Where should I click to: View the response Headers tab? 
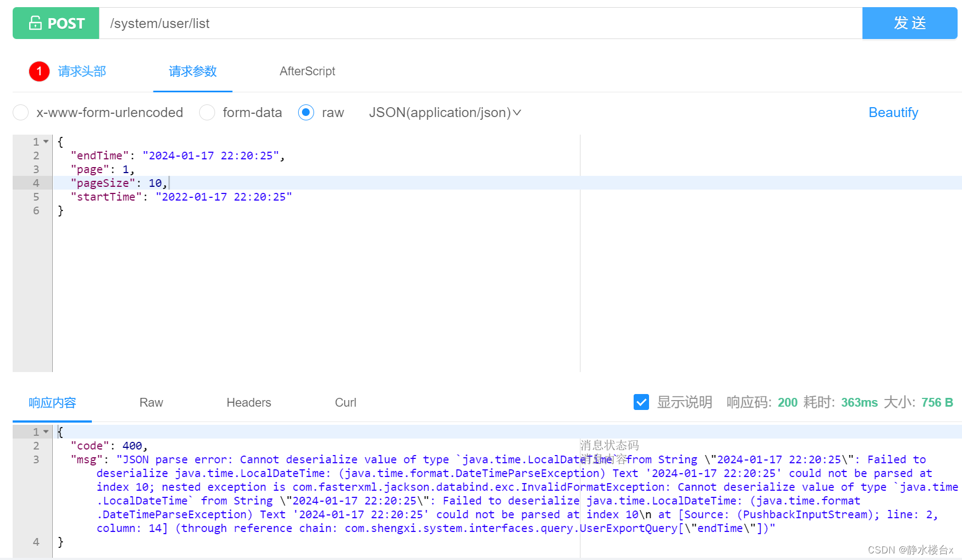coord(249,402)
